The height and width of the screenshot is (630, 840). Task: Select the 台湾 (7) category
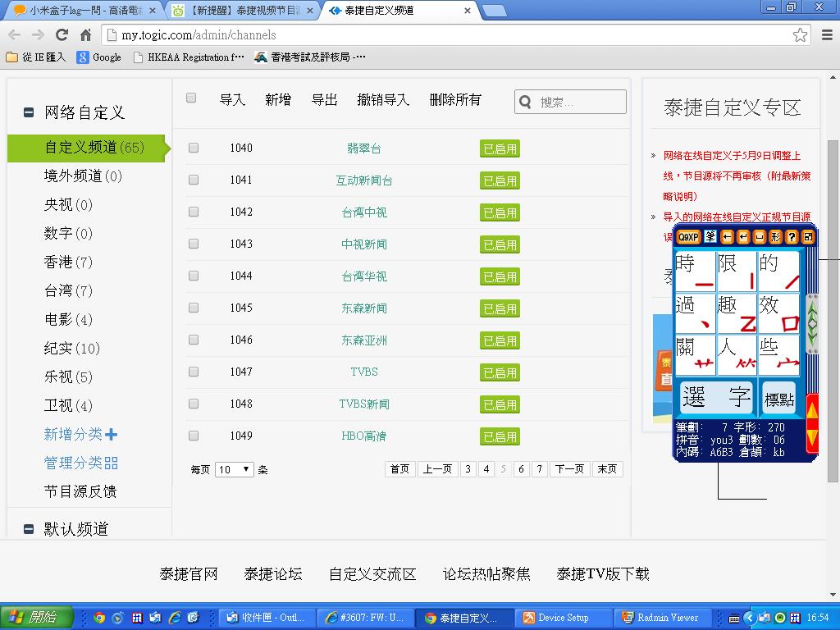[x=68, y=291]
